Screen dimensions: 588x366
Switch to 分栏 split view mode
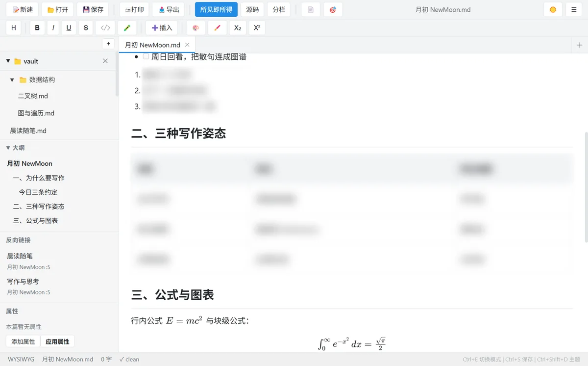[x=279, y=9]
